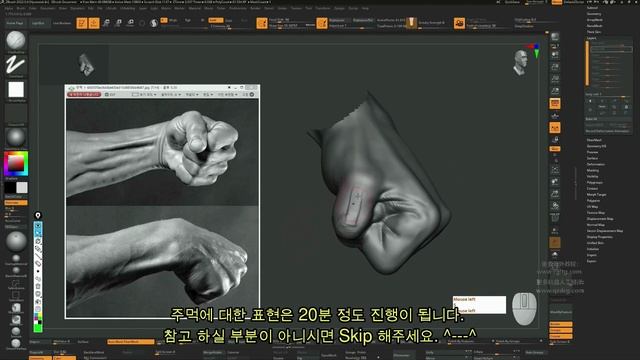Click the Scroll canvas icon
Screen dimensions: 640x360
coord(555,55)
